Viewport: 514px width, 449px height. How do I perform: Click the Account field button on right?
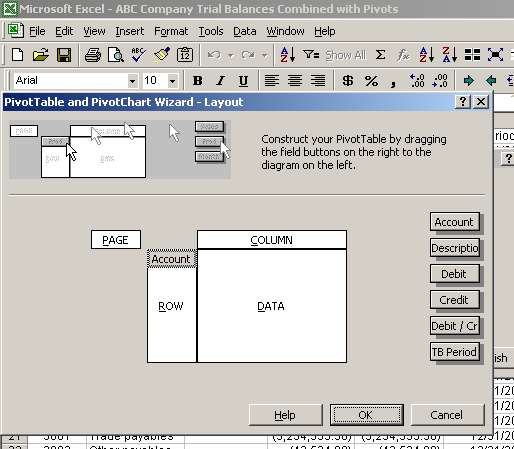(x=455, y=222)
